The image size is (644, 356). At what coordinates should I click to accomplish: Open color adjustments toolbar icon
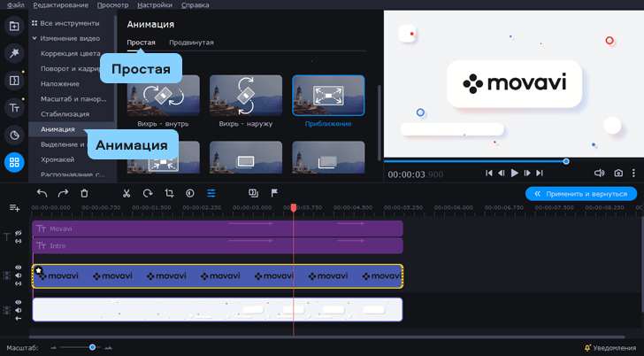189,193
